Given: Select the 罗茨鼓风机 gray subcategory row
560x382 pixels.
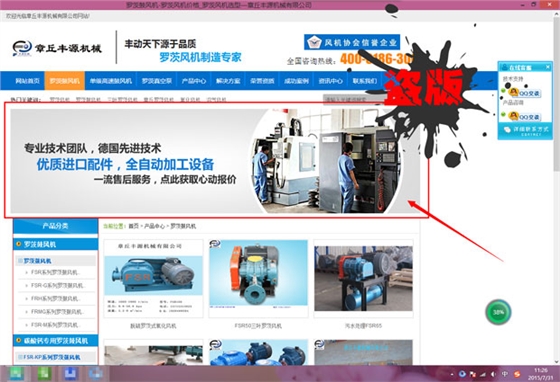Looking at the screenshot, I should tap(56, 261).
